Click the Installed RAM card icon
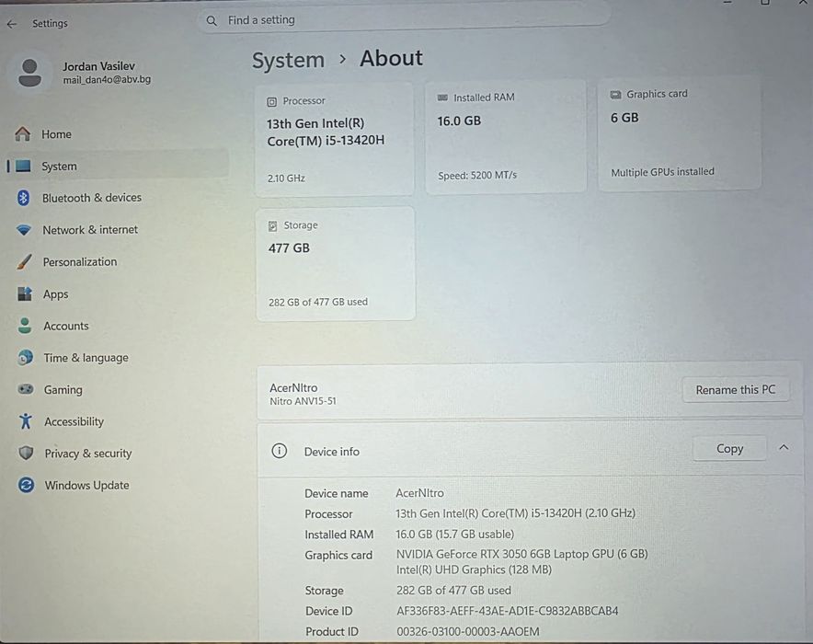 pyautogui.click(x=442, y=98)
